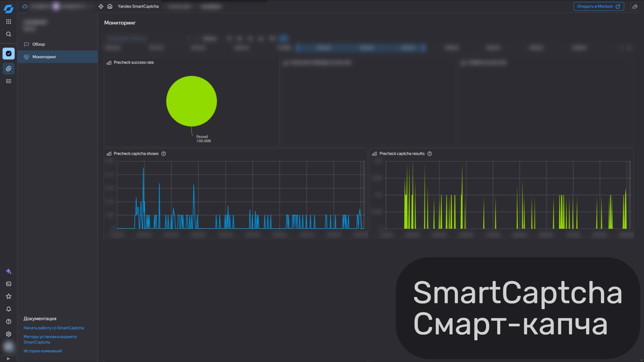Click the resource hierarchy icon in breadcrumb
The image size is (644, 362).
click(101, 6)
